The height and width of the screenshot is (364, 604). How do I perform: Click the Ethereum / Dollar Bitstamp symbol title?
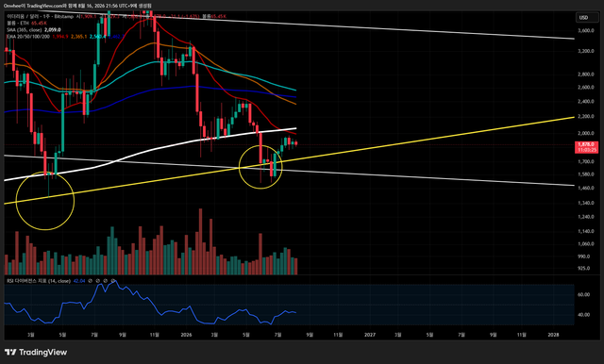click(x=40, y=17)
